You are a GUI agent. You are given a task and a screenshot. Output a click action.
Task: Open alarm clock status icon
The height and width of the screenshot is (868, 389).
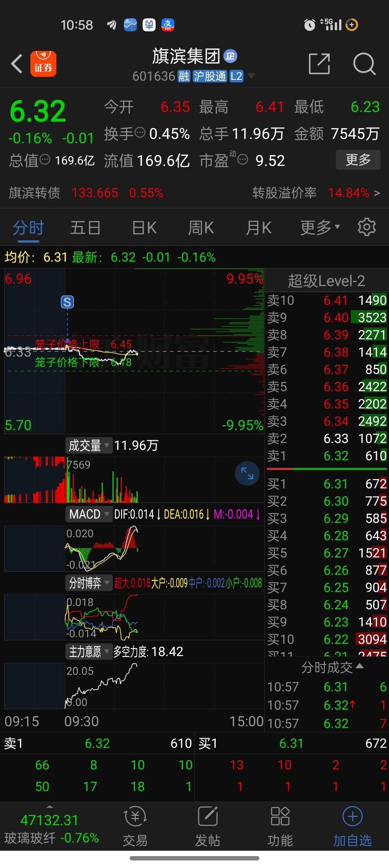tap(309, 25)
